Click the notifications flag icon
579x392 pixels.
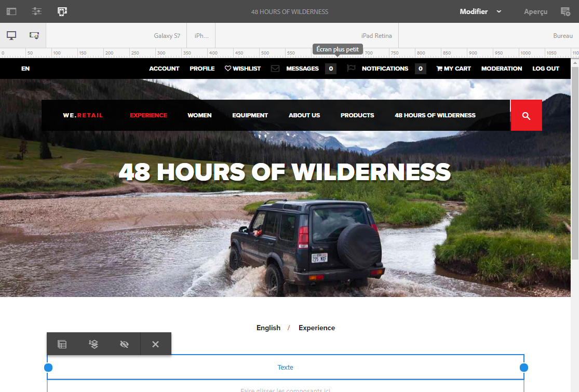(x=351, y=69)
